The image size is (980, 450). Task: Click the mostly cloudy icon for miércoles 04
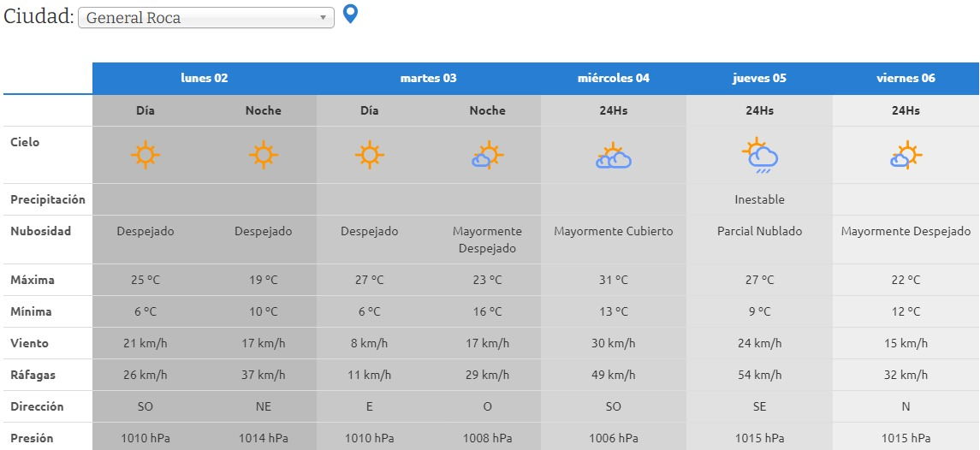tap(613, 157)
